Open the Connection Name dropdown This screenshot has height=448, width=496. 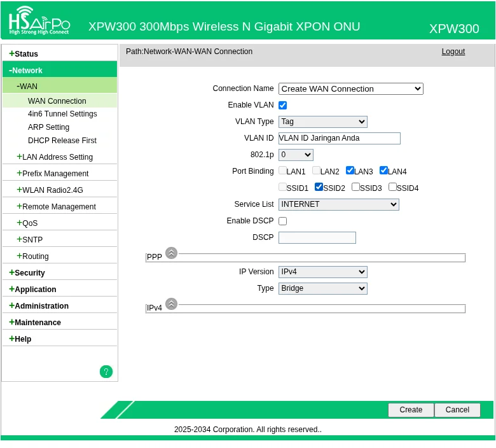(351, 88)
